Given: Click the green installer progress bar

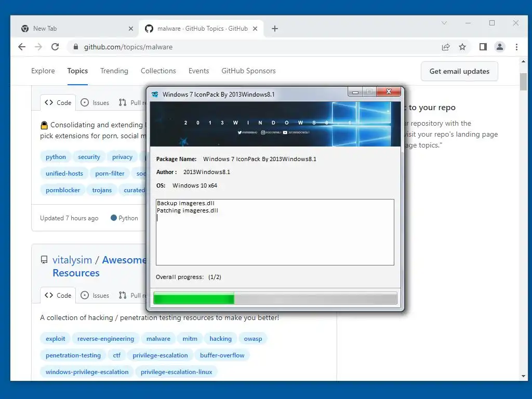Looking at the screenshot, I should 275,298.
